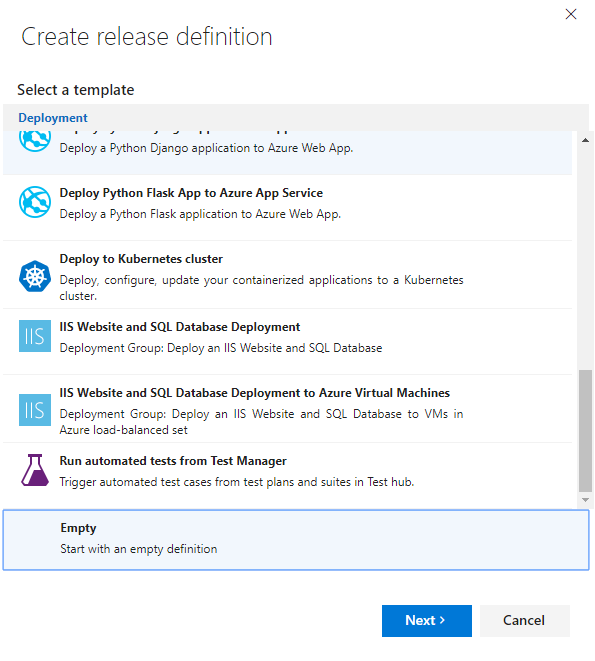The image size is (595, 661).
Task: Click the Python Django application description text
Action: [206, 148]
